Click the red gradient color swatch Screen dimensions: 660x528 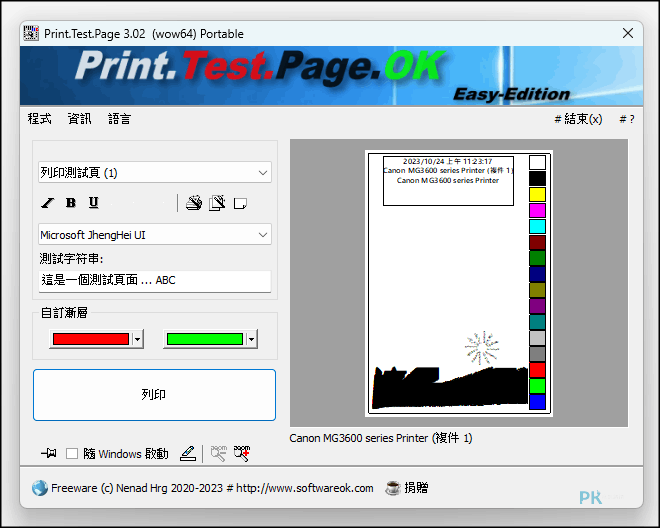pos(90,339)
